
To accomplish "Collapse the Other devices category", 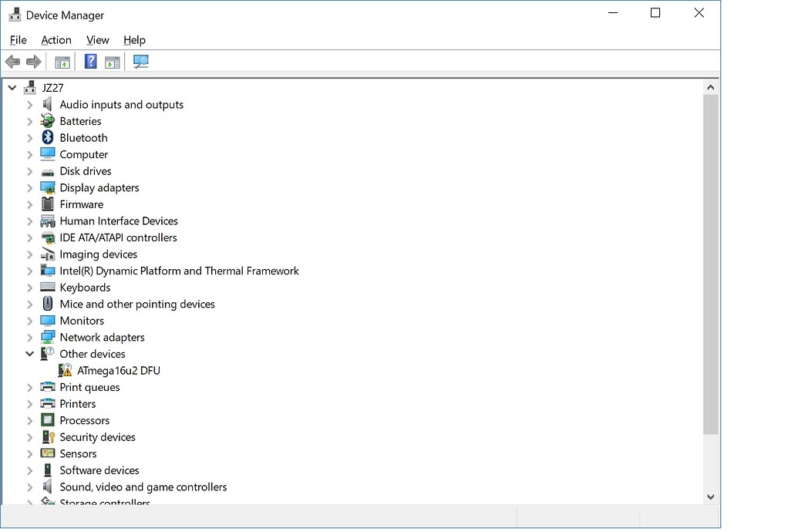I will pos(30,353).
